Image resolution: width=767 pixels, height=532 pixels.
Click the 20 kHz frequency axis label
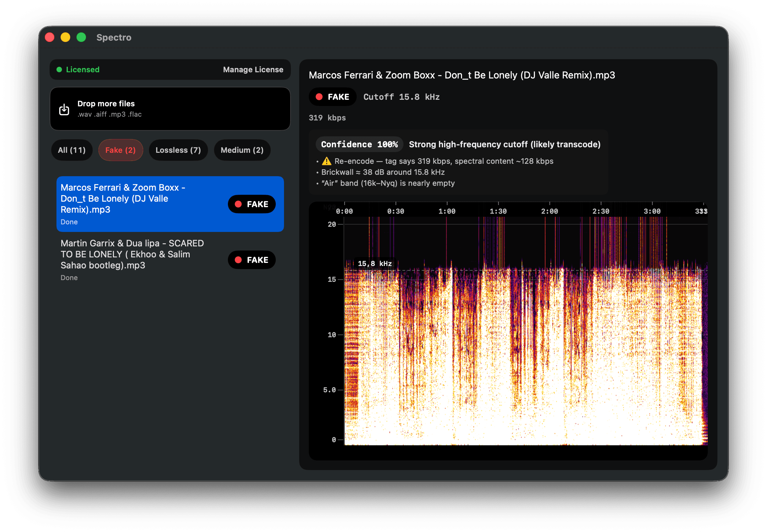(x=332, y=224)
